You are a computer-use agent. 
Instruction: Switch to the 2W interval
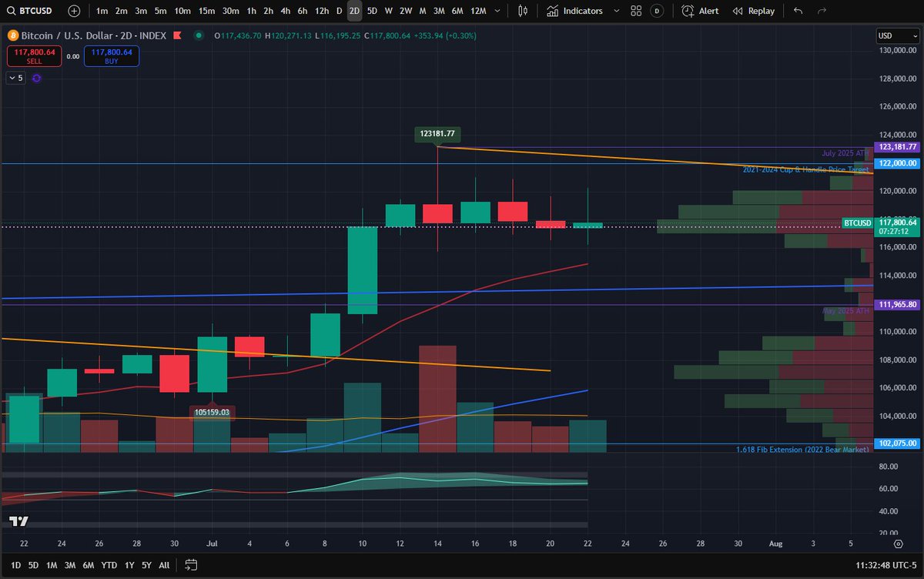coord(406,11)
